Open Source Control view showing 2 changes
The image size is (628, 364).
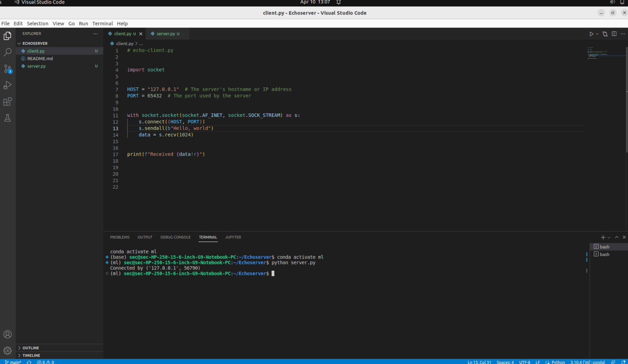pyautogui.click(x=7, y=68)
